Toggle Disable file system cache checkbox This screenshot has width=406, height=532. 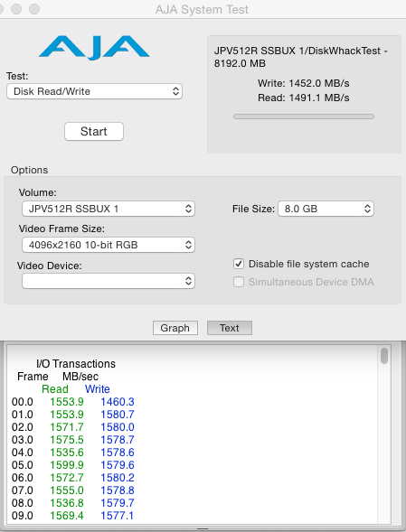239,264
